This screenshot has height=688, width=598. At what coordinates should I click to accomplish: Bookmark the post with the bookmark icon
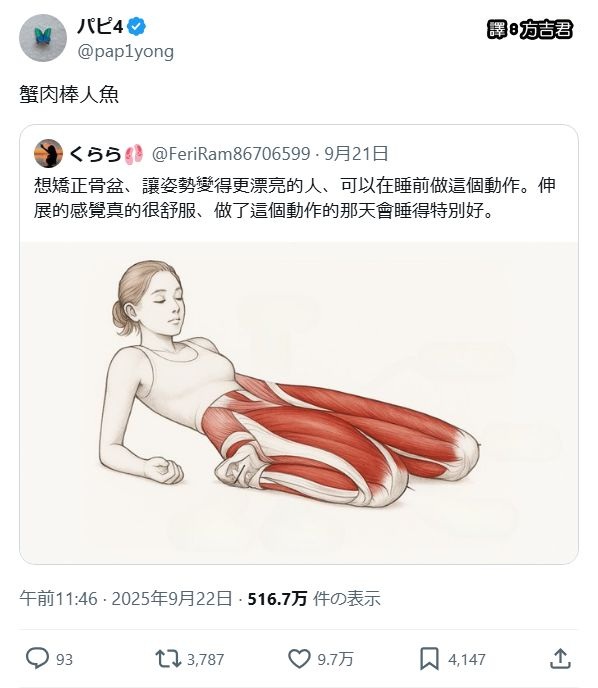(x=429, y=659)
